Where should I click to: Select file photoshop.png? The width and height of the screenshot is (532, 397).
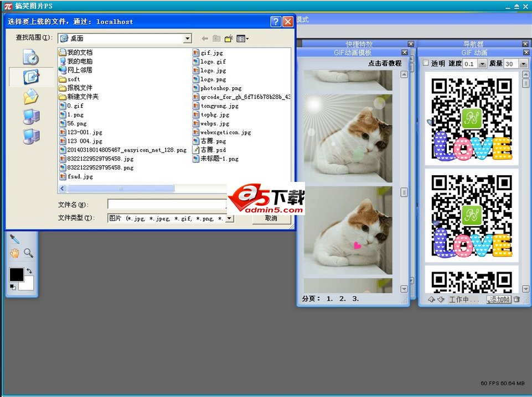point(218,88)
